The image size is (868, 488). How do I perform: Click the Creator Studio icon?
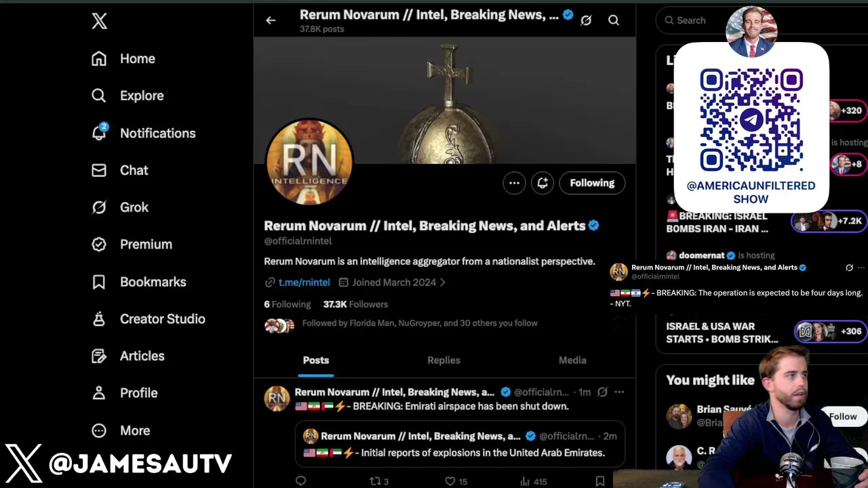[99, 319]
